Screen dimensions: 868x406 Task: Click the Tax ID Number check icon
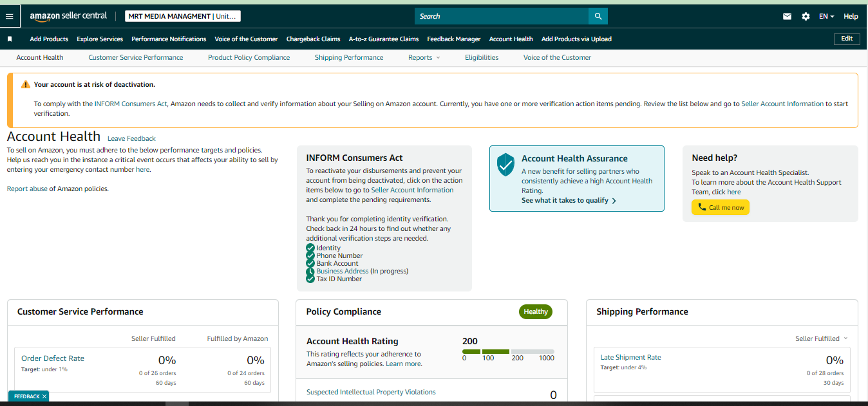(310, 279)
